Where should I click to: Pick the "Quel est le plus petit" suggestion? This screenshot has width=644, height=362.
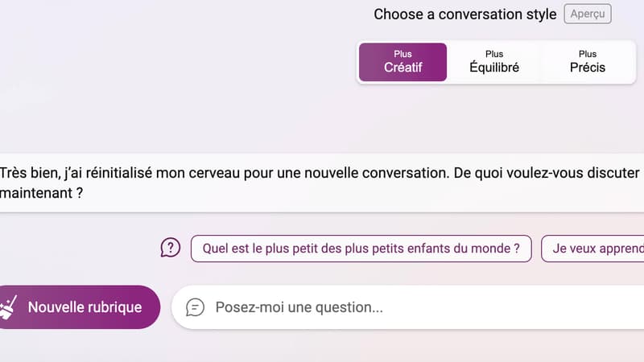[361, 249]
